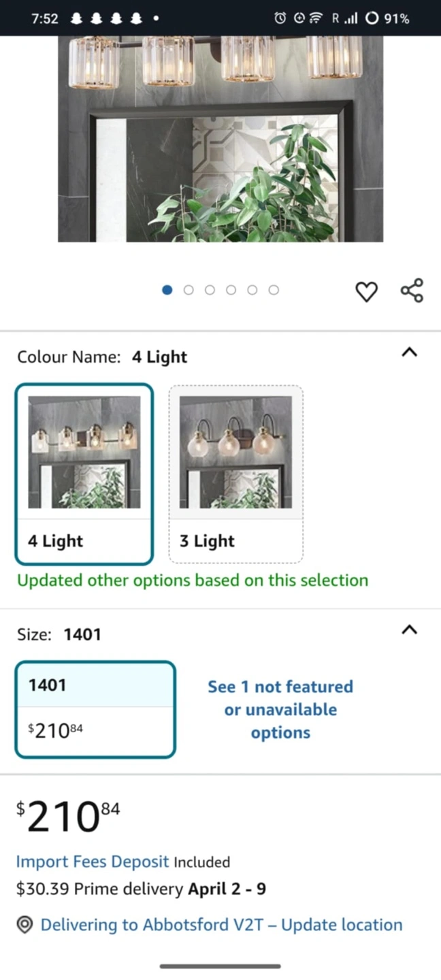Select the 3 Light colour option
The height and width of the screenshot is (980, 441).
pyautogui.click(x=235, y=474)
